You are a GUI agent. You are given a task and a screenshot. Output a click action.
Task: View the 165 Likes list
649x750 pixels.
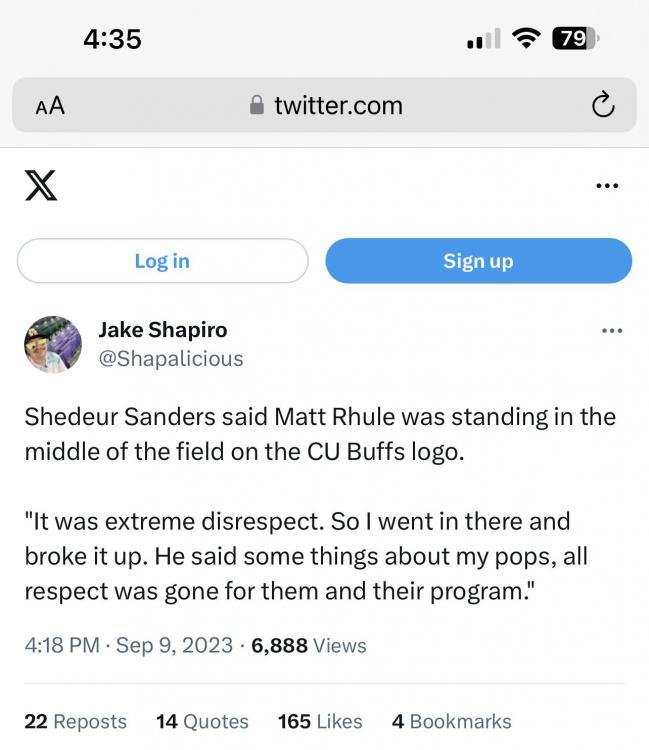tap(320, 721)
